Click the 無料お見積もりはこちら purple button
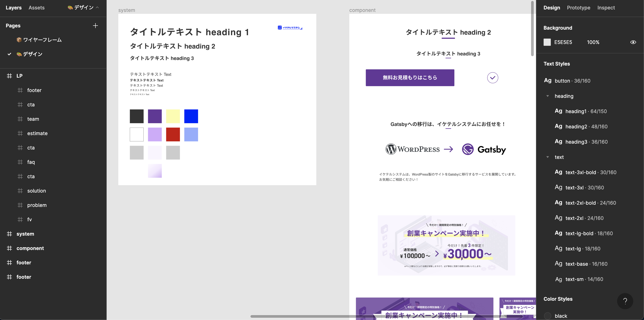 tap(410, 78)
